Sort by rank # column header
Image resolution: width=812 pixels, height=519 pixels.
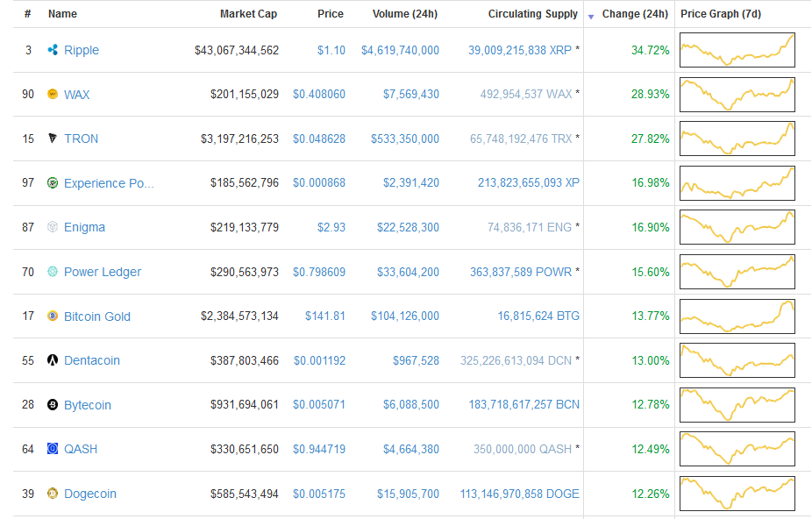pyautogui.click(x=28, y=14)
